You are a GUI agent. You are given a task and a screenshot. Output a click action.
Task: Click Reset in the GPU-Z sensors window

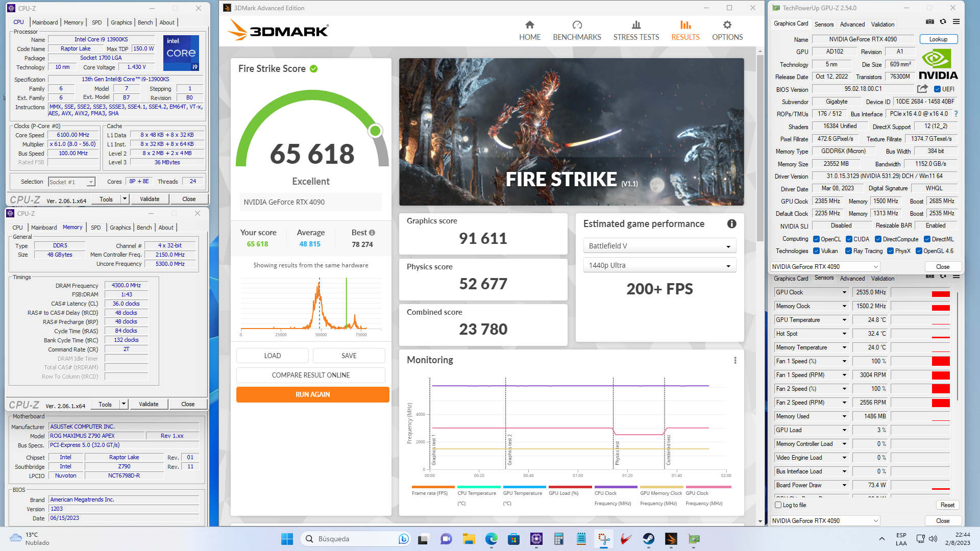pyautogui.click(x=947, y=505)
